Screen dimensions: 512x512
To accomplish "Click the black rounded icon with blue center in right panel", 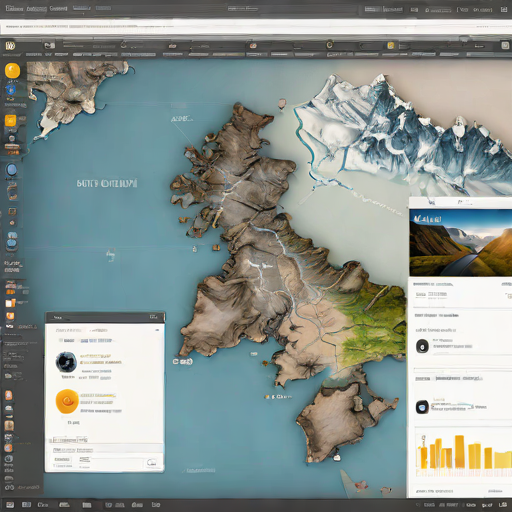I will (x=422, y=407).
